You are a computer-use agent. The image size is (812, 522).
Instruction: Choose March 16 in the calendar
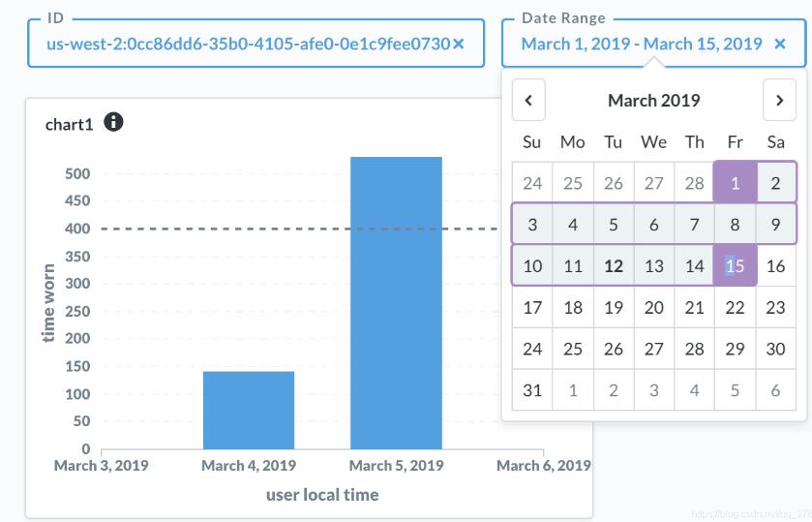coord(775,266)
